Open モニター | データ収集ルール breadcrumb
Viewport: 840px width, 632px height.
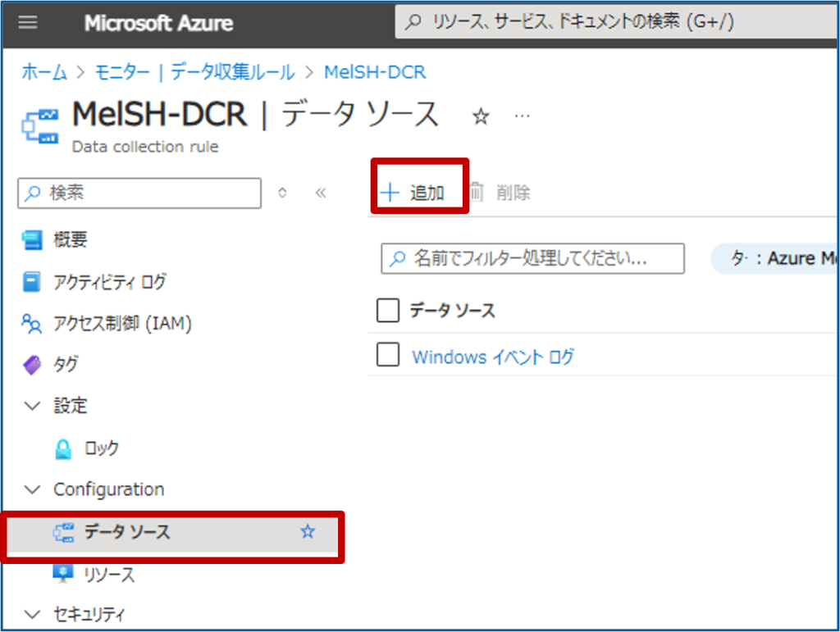click(x=195, y=71)
